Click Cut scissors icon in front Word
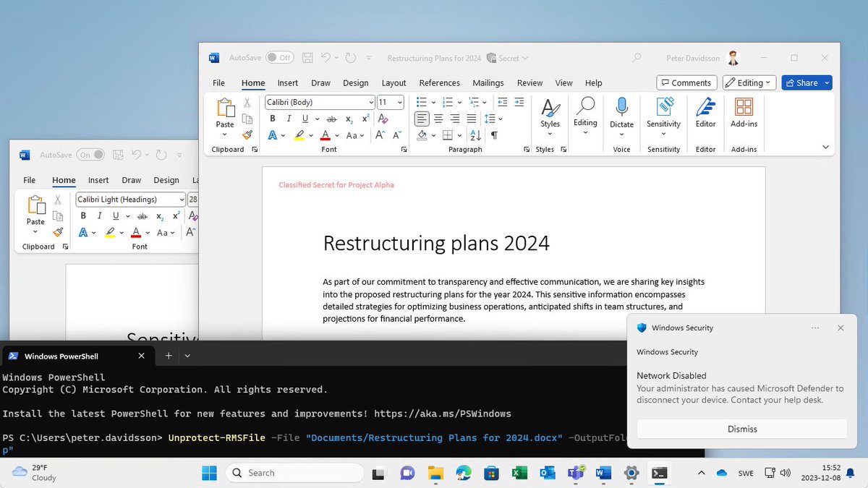Viewport: 868px width, 488px height. (x=247, y=103)
